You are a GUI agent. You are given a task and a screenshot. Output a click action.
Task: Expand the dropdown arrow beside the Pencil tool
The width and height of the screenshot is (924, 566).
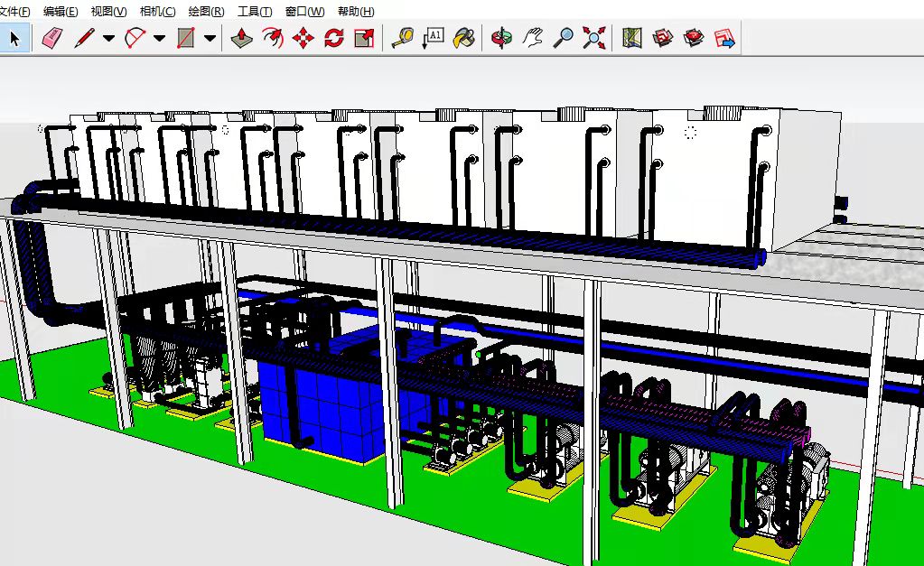(108, 38)
